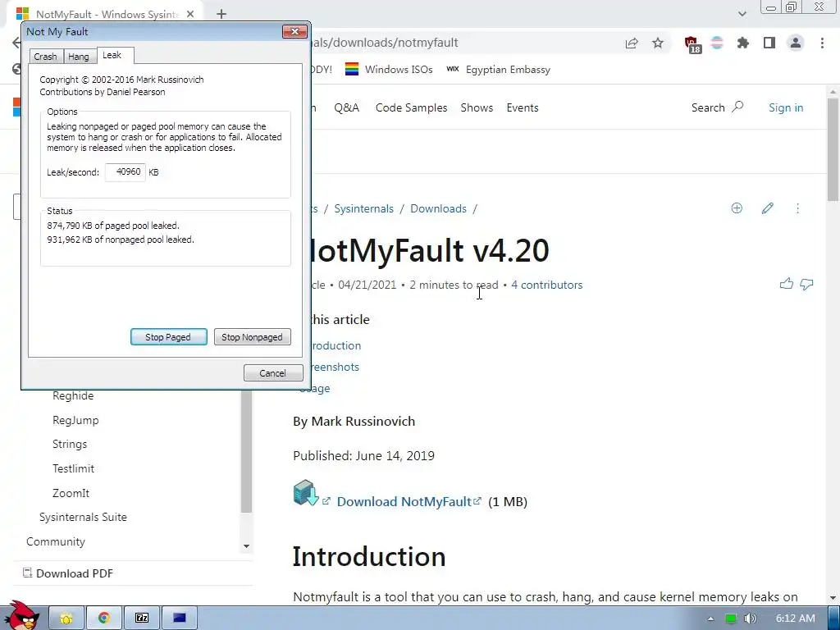Viewport: 840px width, 630px height.
Task: Open the Chrome profile avatar
Action: (796, 43)
